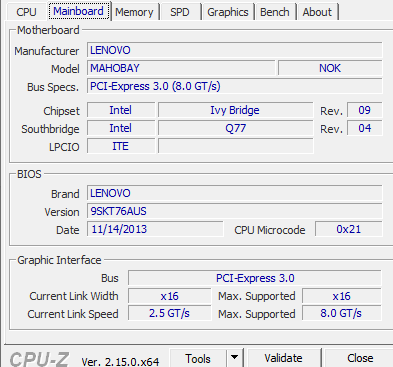Click the Manufacturer label
The height and width of the screenshot is (367, 393).
47,51
